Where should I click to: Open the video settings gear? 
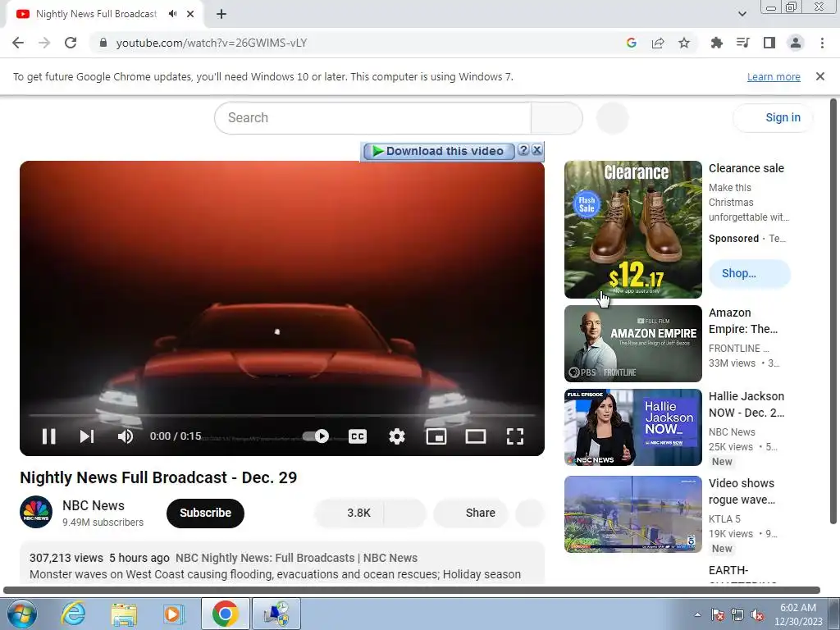click(396, 436)
